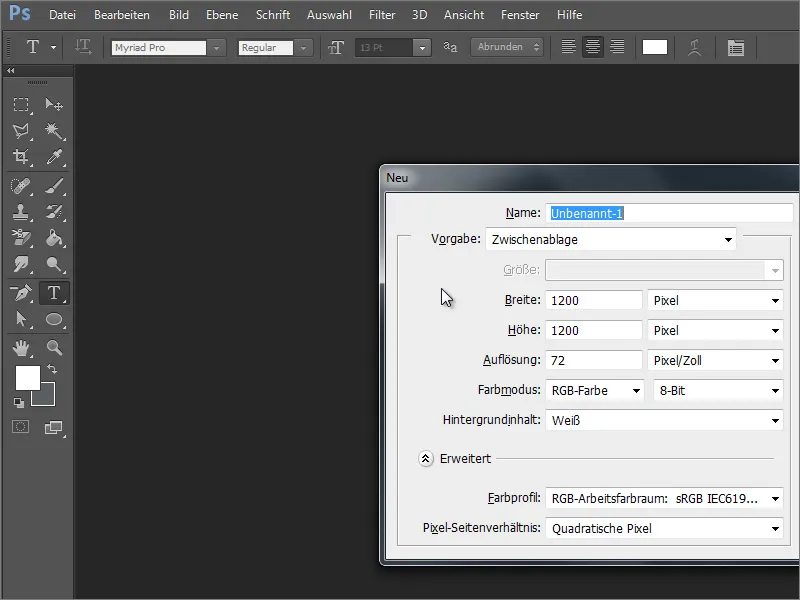Select the Magic Wand tool
The image size is (800, 600).
54,131
